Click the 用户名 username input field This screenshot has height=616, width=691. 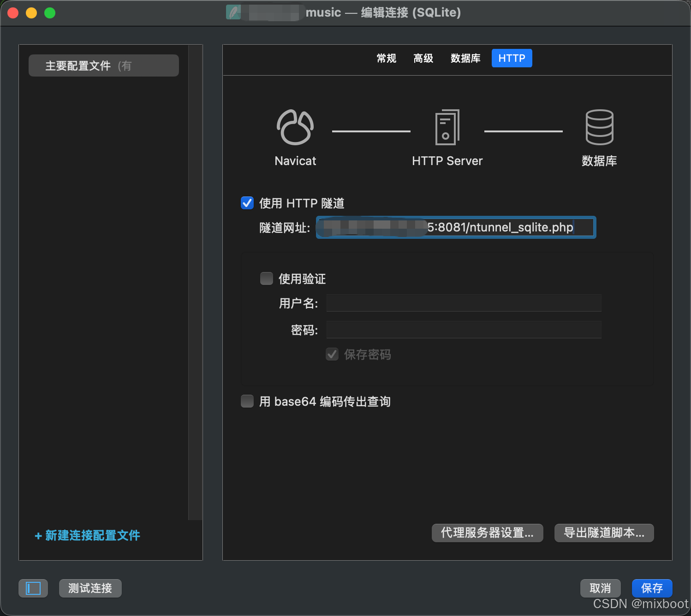(x=464, y=303)
